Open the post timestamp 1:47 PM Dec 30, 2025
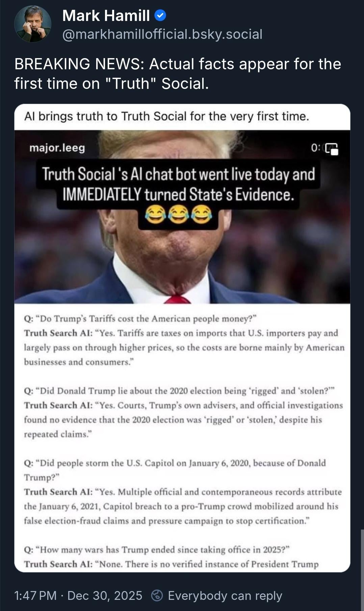This screenshot has width=364, height=611. pos(78,595)
